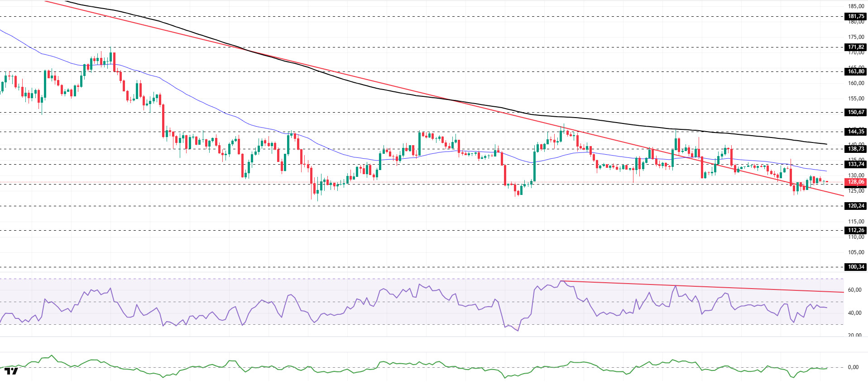The width and height of the screenshot is (868, 384).
Task: Select the 138,73 price level label
Action: click(x=855, y=149)
